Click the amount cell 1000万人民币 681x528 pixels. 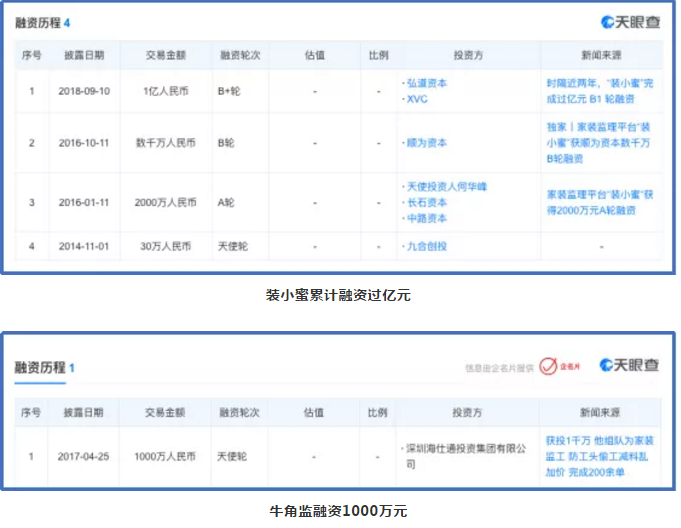tap(165, 456)
